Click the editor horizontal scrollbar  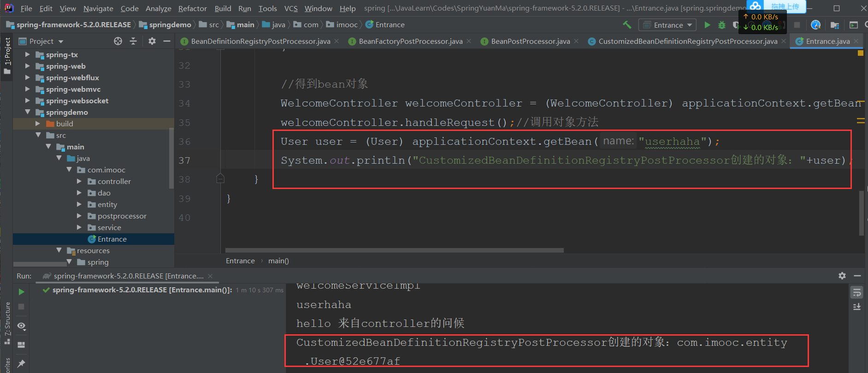pyautogui.click(x=395, y=250)
